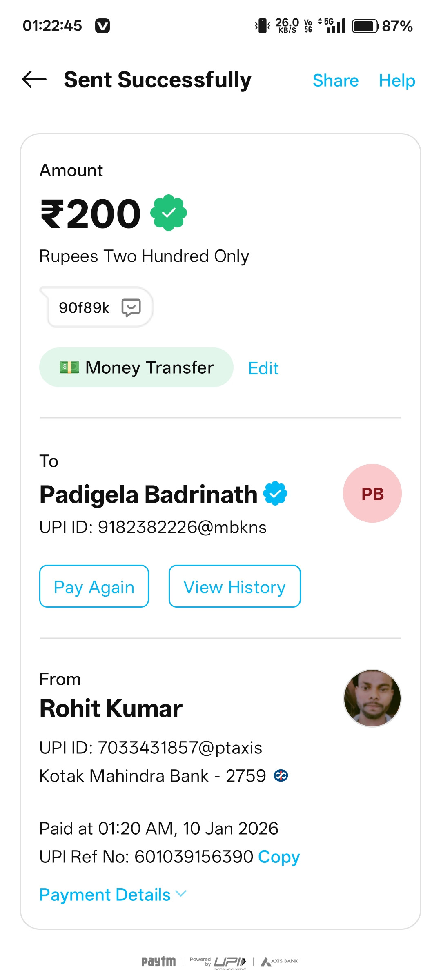Screen dimensions: 441x980
Task: Tap Rohit Kumar's profile photo
Action: pos(372,698)
